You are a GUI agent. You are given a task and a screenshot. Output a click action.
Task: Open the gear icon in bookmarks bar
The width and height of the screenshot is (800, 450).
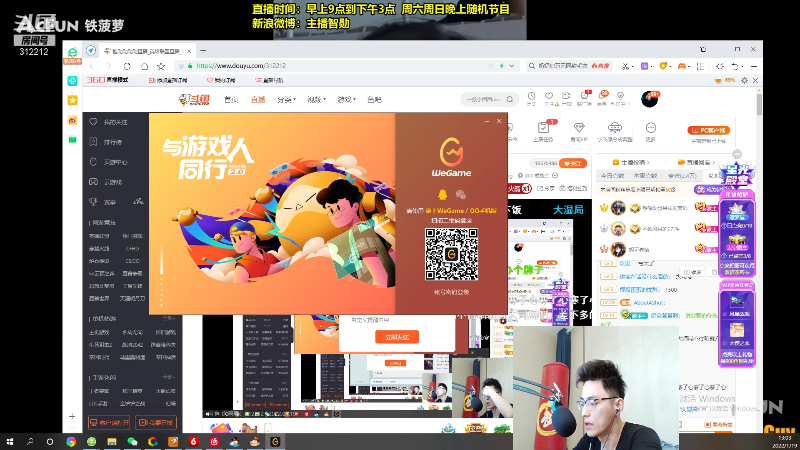click(744, 81)
